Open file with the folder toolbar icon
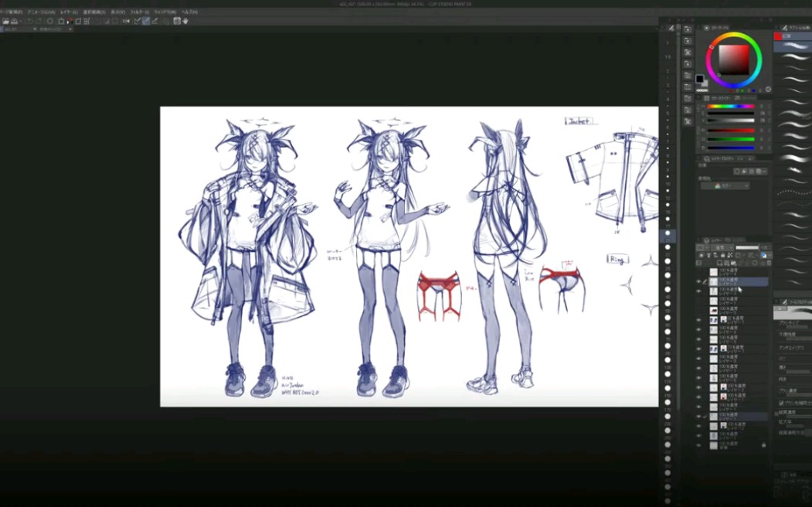Viewport: 812px width, 507px height. (x=5, y=21)
